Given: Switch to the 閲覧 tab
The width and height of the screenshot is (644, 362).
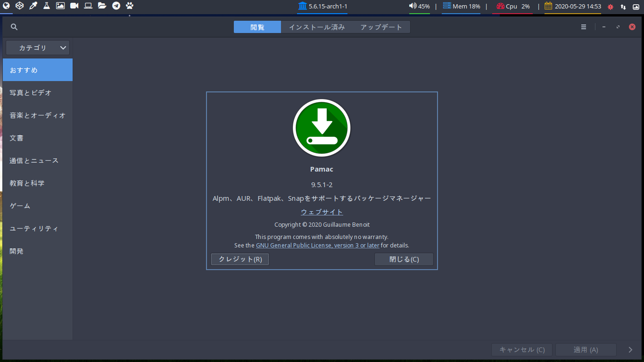Looking at the screenshot, I should (257, 27).
